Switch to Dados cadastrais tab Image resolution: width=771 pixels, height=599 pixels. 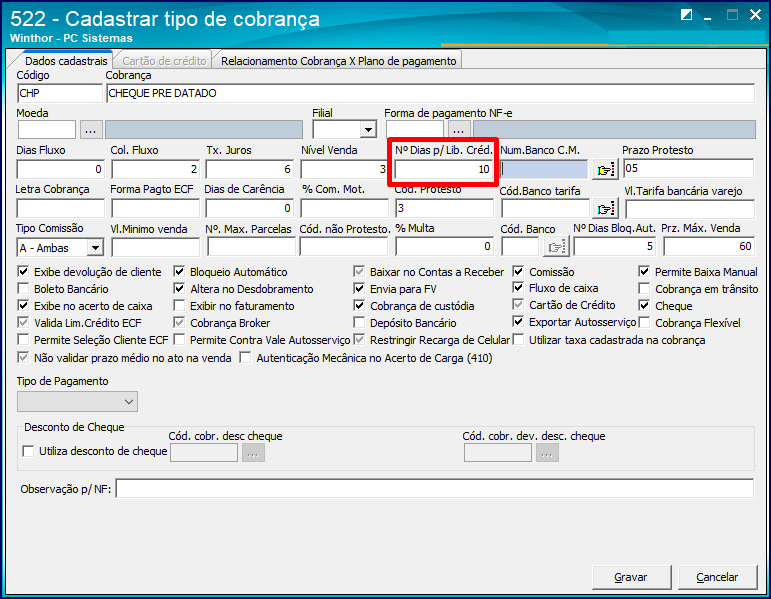[66, 61]
